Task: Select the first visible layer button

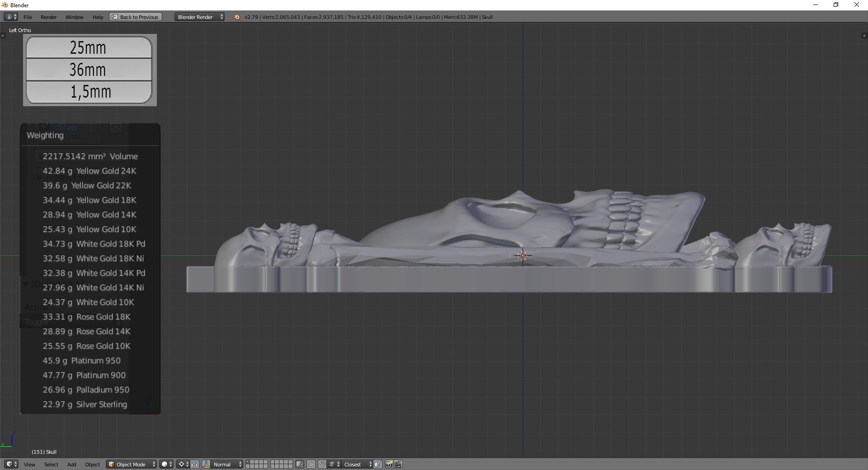Action: tap(248, 462)
